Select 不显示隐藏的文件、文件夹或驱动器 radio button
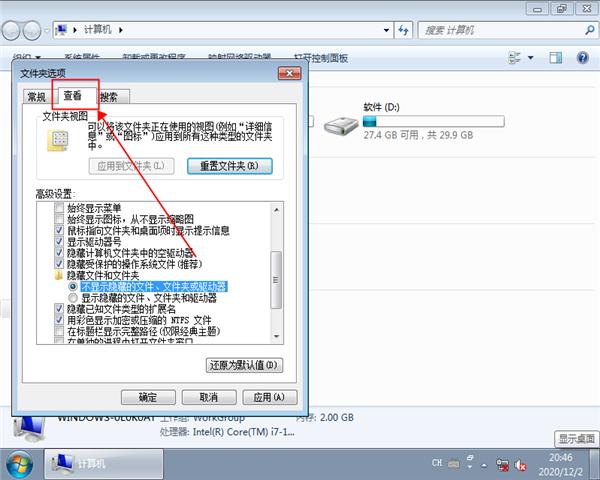Image resolution: width=600 pixels, height=480 pixels. point(73,286)
